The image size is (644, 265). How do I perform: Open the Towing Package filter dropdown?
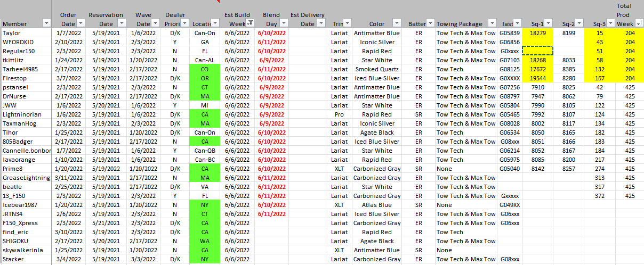pyautogui.click(x=491, y=23)
